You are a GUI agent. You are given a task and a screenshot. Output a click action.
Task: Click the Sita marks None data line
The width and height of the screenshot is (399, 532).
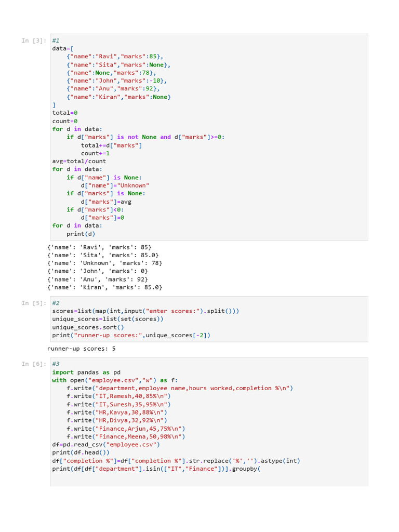pyautogui.click(x=118, y=65)
